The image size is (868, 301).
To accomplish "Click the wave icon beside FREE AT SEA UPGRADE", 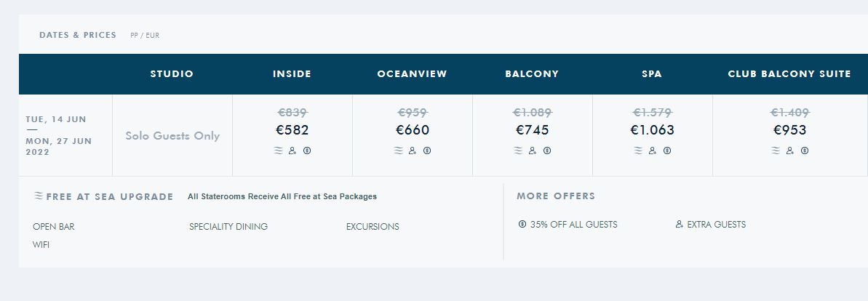I will click(38, 196).
